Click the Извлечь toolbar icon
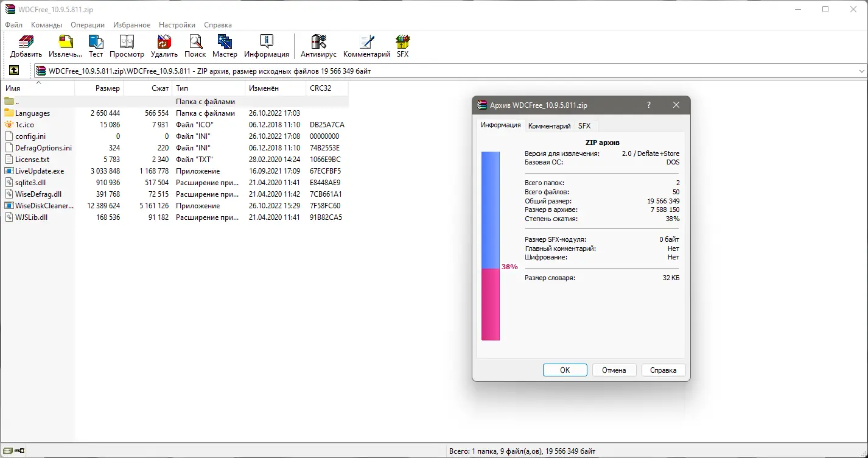The height and width of the screenshot is (458, 868). (65, 46)
